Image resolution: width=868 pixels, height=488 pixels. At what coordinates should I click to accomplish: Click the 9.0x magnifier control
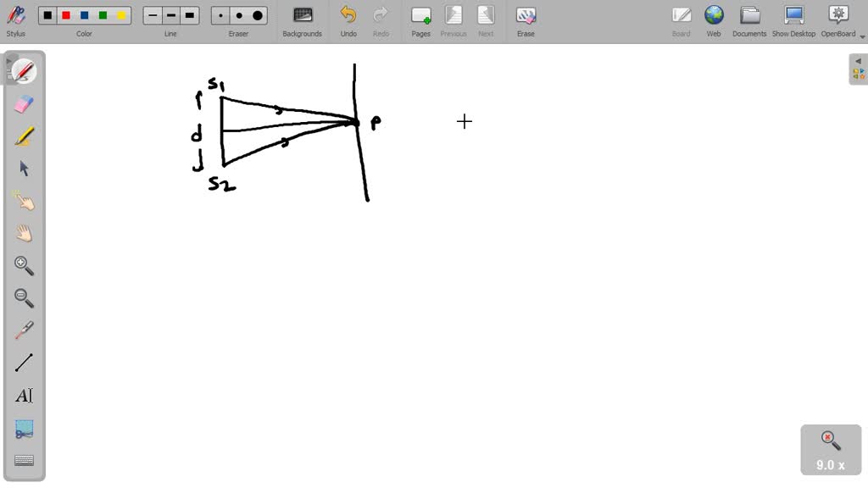[x=830, y=449]
